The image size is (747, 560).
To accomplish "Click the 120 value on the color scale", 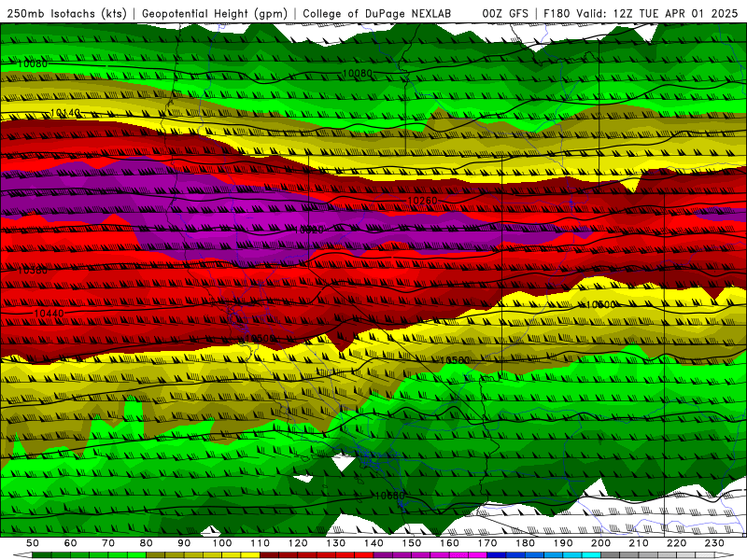I will 298,543.
